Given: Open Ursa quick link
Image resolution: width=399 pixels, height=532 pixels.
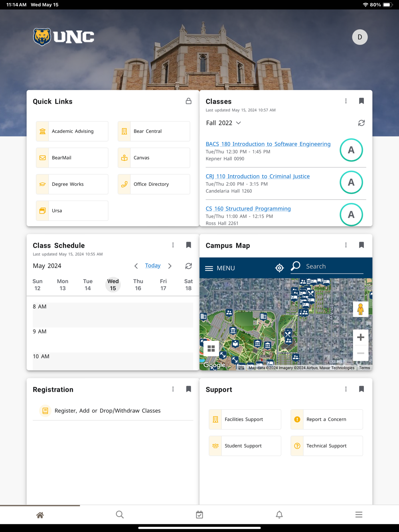Looking at the screenshot, I should 72,211.
